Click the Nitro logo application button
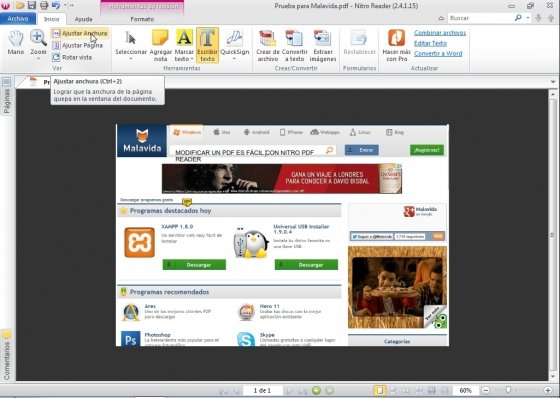Screen dimensions: 560x398 [6, 5]
